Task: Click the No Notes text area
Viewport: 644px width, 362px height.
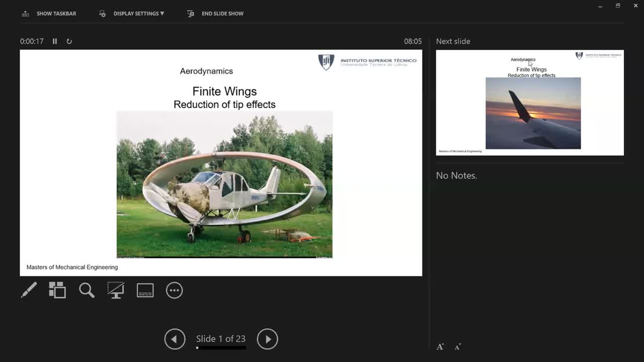Action: click(x=456, y=175)
